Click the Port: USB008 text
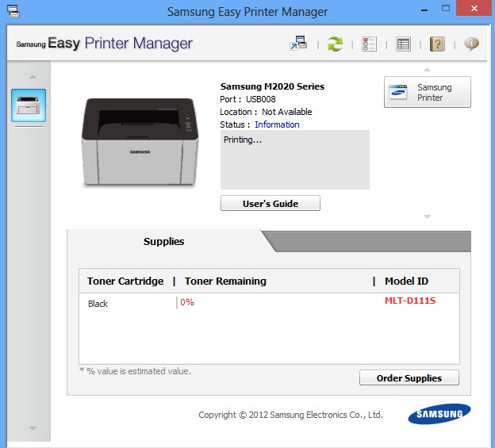 pos(247,99)
